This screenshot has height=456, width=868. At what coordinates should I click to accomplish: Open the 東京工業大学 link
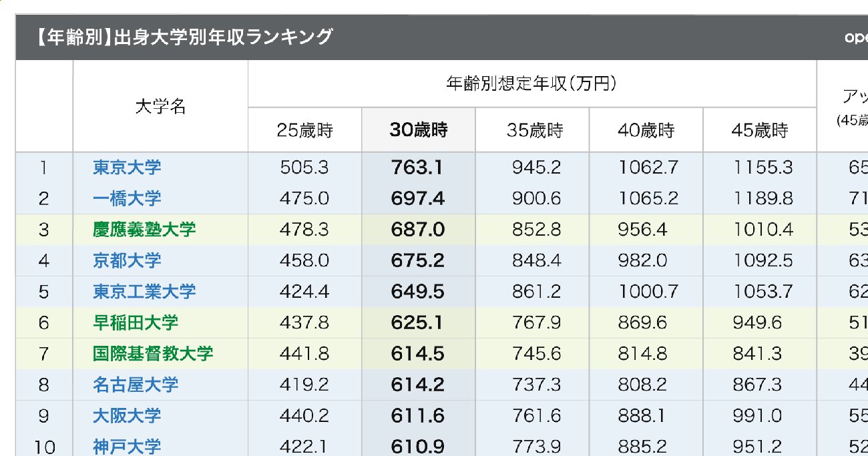click(x=144, y=291)
